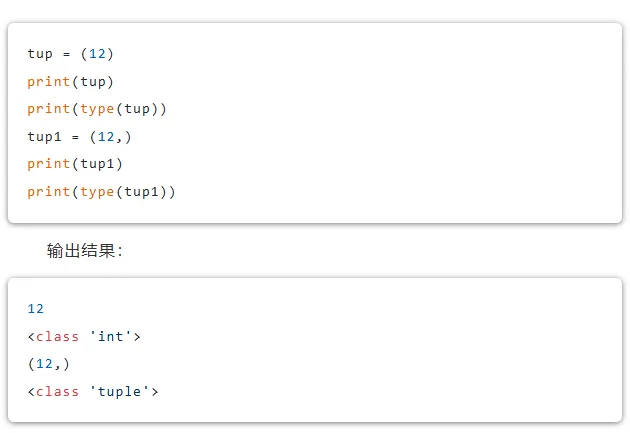Click the word int in output
The width and height of the screenshot is (630, 433).
click(110, 336)
